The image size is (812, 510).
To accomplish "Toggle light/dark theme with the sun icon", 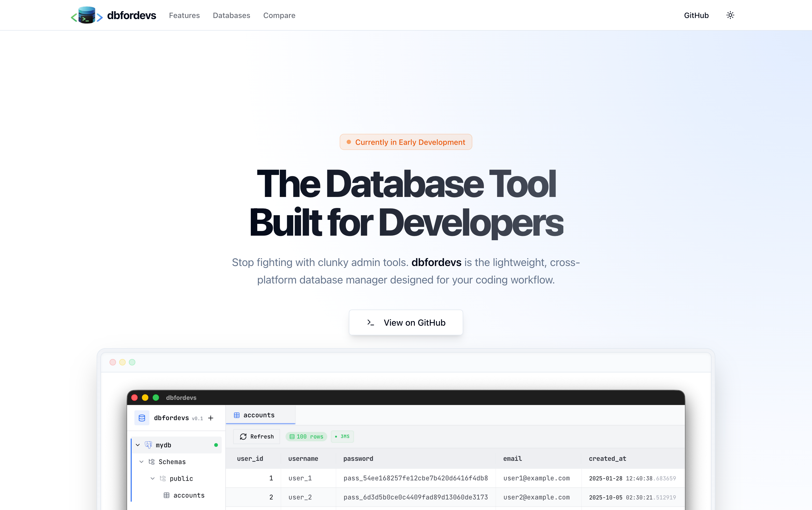I will 730,15.
